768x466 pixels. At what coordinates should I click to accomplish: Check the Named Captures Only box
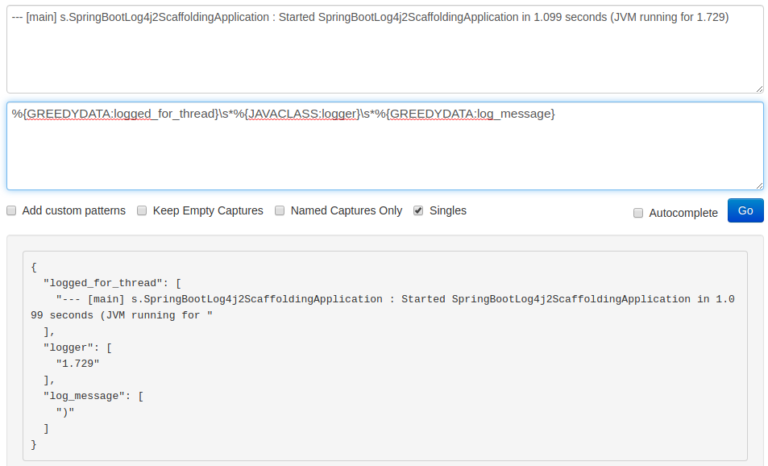[280, 211]
